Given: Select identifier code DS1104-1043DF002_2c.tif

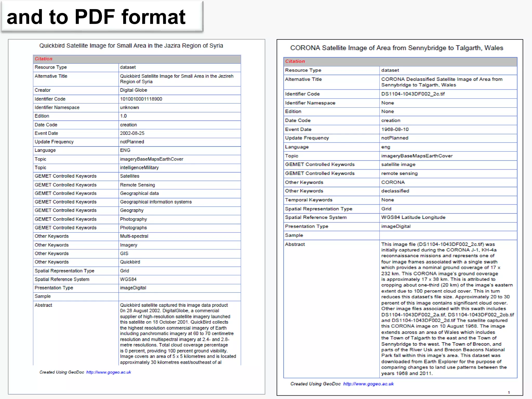Looking at the screenshot, I should pos(413,94).
